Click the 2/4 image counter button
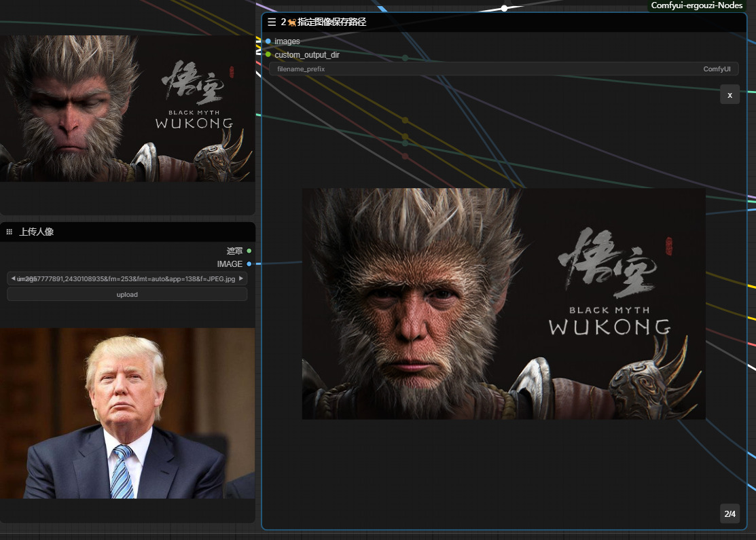Viewport: 756px width, 540px height. pyautogui.click(x=730, y=514)
